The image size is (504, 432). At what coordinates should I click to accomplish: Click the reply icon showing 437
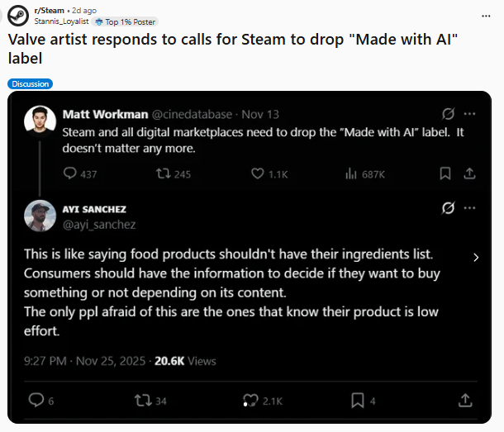[x=70, y=173]
